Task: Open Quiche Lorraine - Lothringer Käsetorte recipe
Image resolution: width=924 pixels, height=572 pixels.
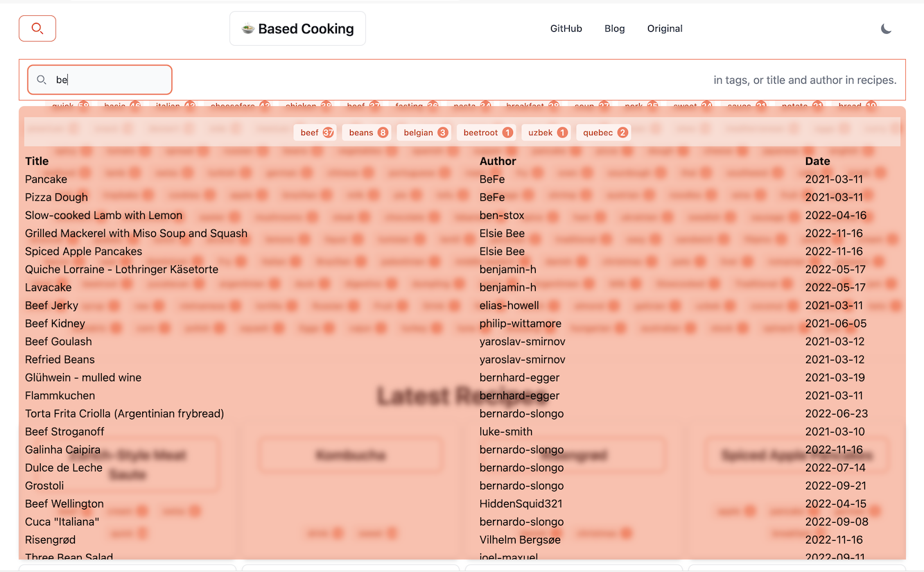Action: 121,269
